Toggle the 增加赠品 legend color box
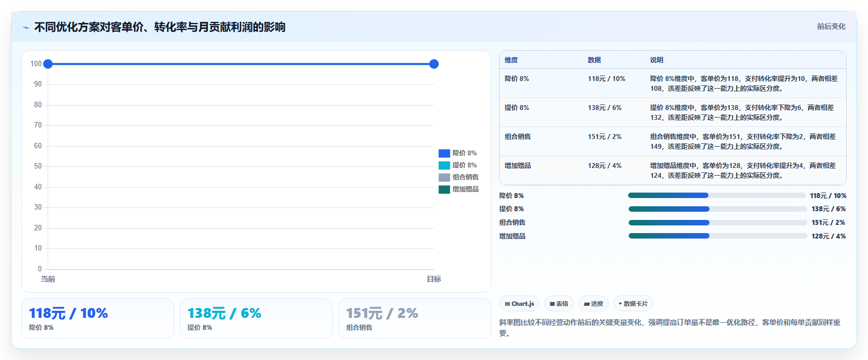 pyautogui.click(x=444, y=189)
